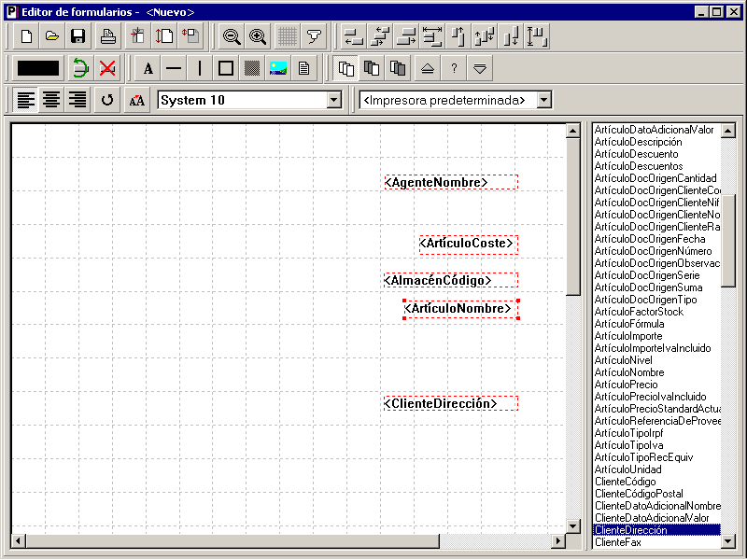747x560 pixels.
Task: Enable left text alignment
Action: 26,100
